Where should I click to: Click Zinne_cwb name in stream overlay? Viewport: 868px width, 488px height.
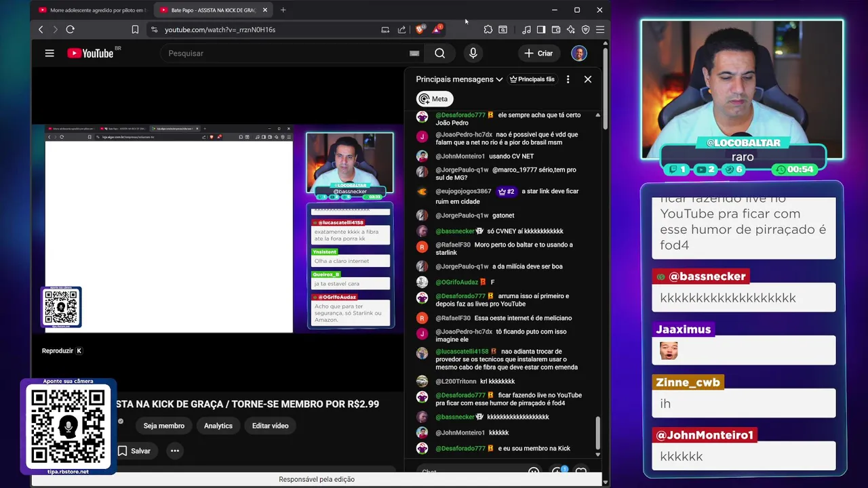pos(688,382)
